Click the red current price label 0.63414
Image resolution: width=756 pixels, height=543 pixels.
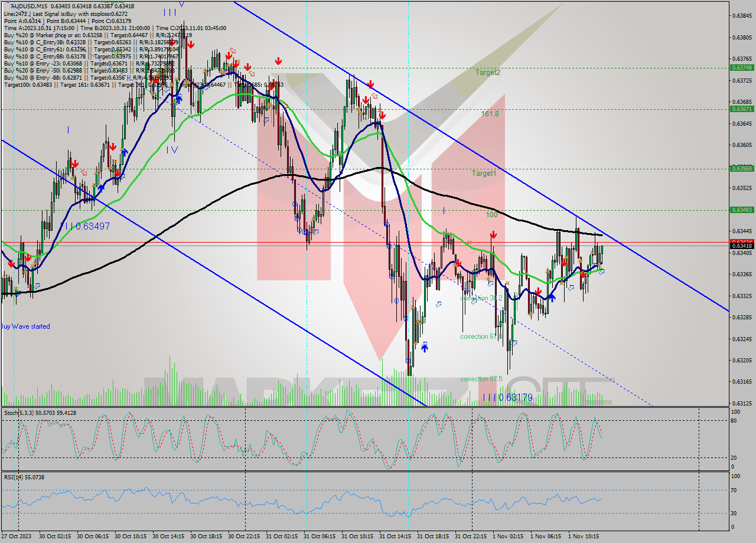pyautogui.click(x=742, y=243)
